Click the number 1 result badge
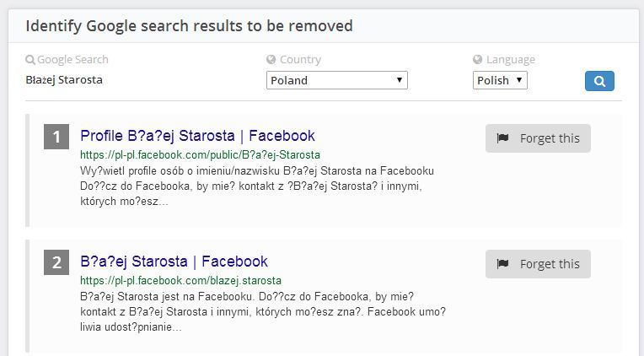 pyautogui.click(x=56, y=137)
